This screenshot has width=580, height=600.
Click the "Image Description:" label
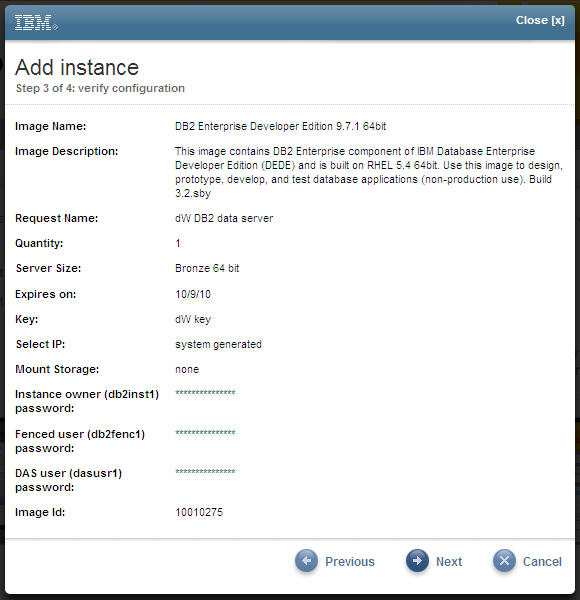67,152
